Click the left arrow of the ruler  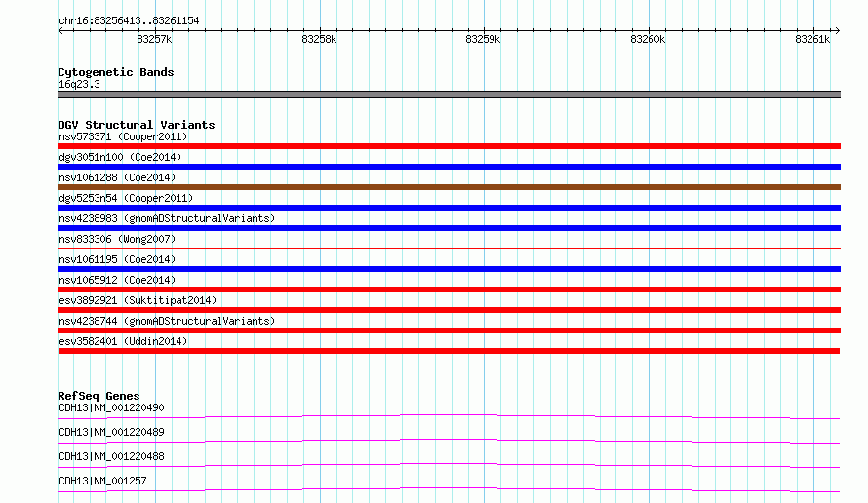coord(60,30)
